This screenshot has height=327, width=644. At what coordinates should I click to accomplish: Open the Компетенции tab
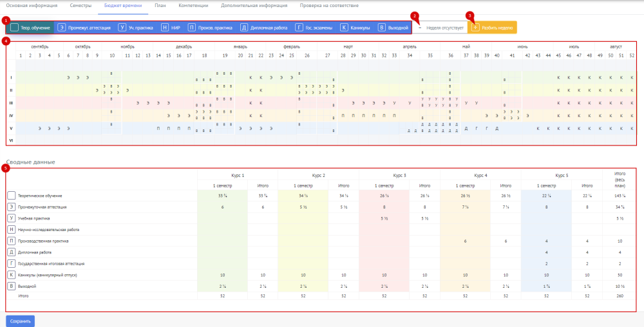(193, 6)
